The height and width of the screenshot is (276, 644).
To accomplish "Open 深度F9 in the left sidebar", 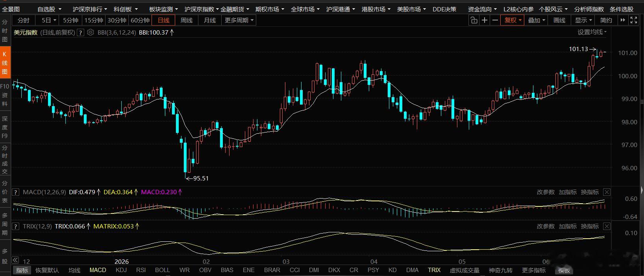I will click(5, 127).
